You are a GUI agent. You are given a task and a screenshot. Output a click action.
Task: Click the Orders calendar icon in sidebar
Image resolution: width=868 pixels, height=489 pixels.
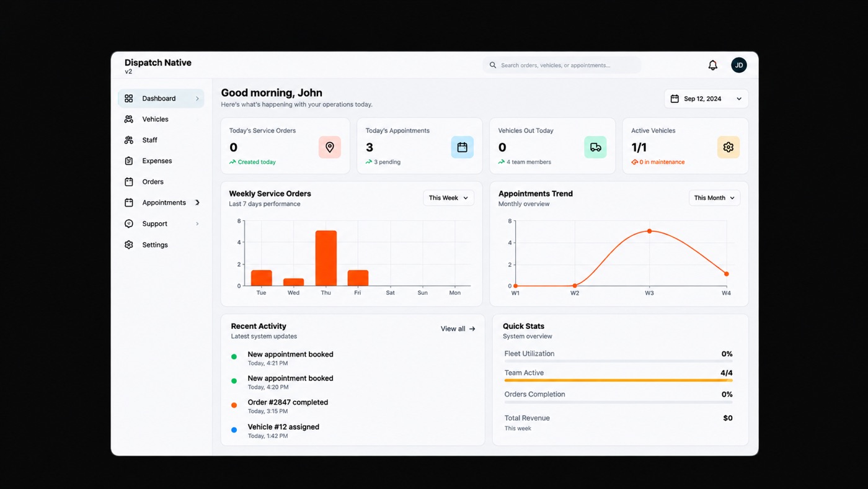coord(129,182)
